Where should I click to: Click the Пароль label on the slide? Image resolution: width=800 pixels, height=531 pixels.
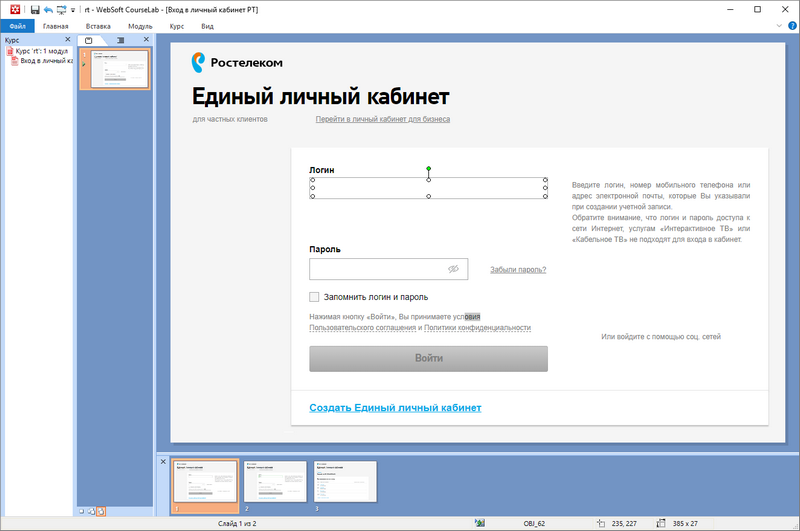pyautogui.click(x=325, y=249)
